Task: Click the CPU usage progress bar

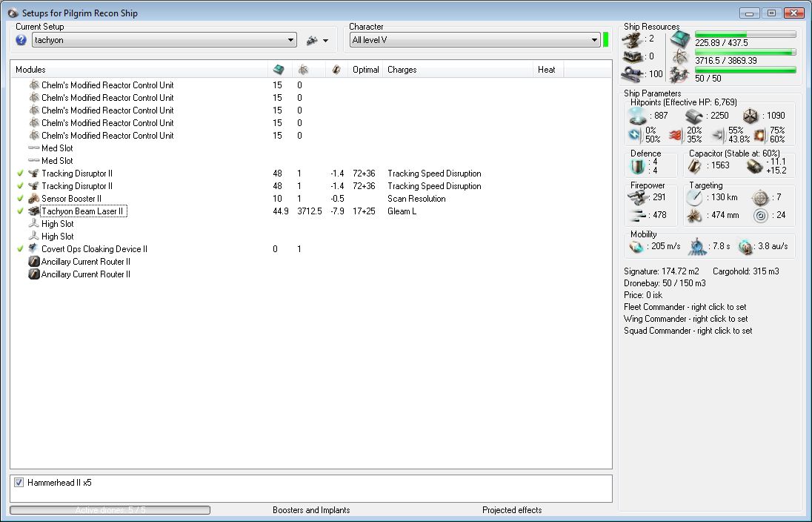Action: point(745,34)
